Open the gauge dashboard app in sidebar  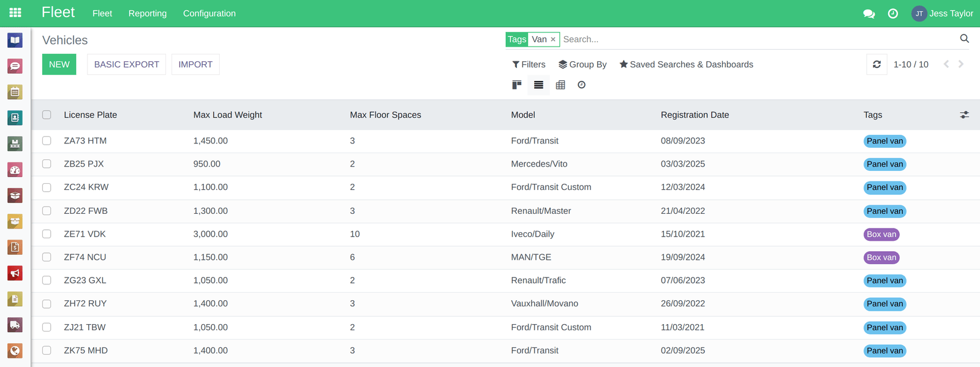(x=15, y=170)
